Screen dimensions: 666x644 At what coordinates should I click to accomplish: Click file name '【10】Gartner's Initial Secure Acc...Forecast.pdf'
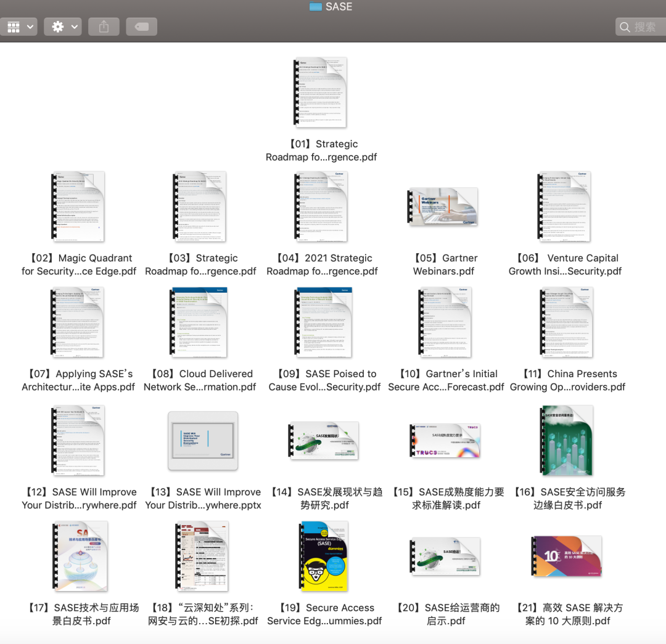point(446,380)
